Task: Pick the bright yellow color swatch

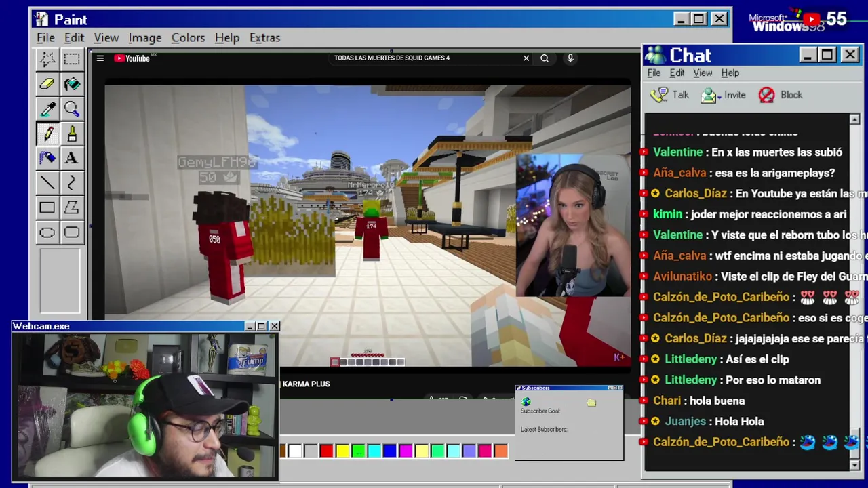Action: [342, 451]
